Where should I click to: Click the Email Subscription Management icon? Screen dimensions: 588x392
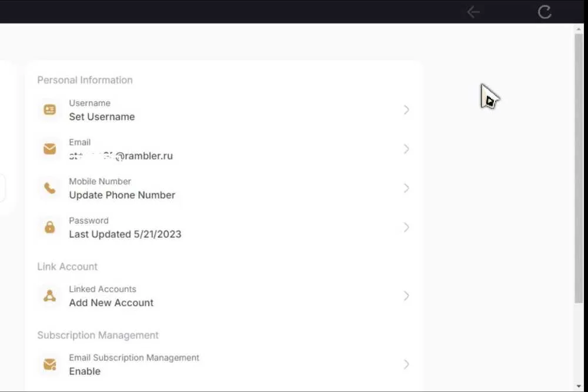click(49, 364)
